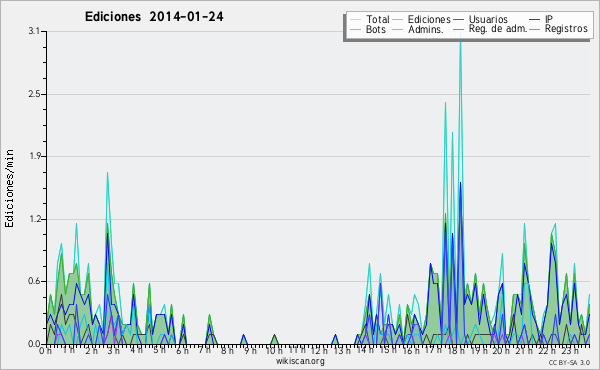Screen dimensions: 600x370
Task: Click the '3.1' y-axis value
Action: click(34, 31)
